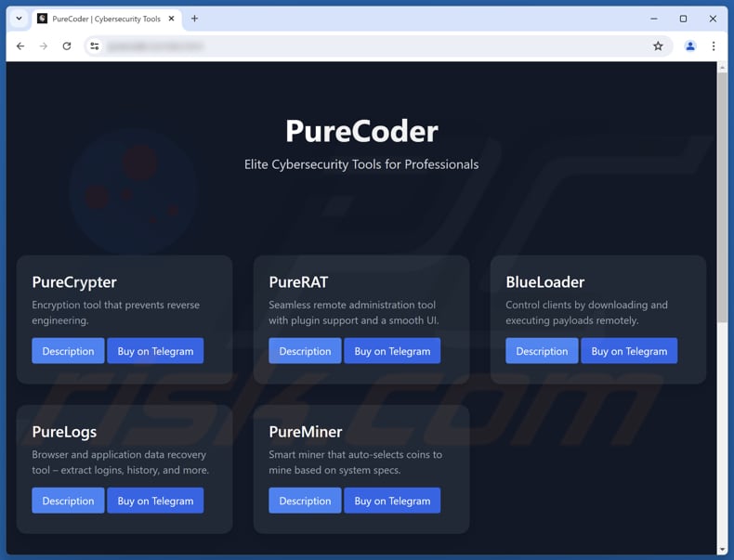
Task: Click PureRAT Buy on Telegram button
Action: (392, 351)
